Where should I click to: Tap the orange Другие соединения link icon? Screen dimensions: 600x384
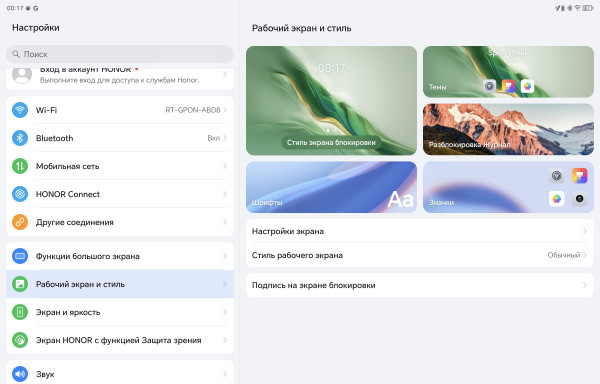click(20, 222)
